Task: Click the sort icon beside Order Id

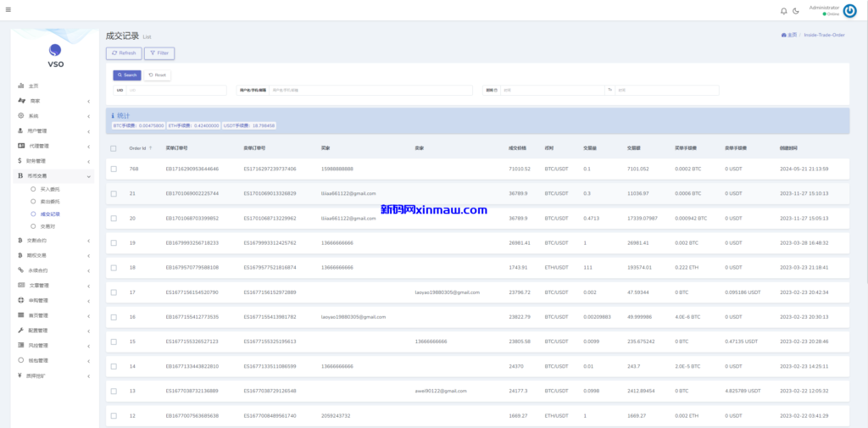Action: pos(151,148)
